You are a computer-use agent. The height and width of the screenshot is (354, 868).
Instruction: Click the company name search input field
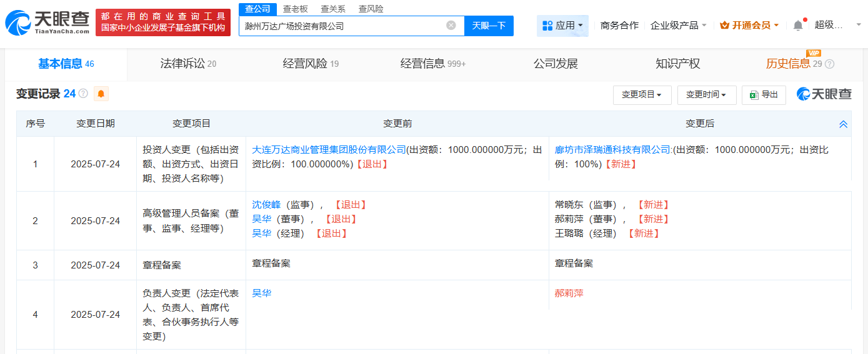(x=342, y=26)
